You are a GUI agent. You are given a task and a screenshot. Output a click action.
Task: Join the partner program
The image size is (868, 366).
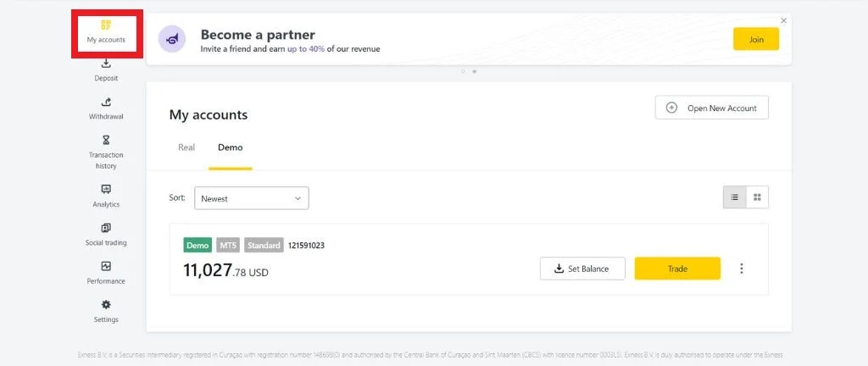tap(755, 39)
